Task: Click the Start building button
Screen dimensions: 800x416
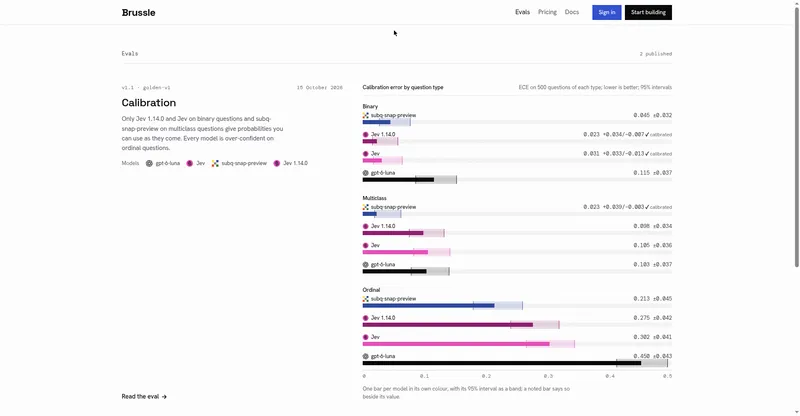Action: (648, 12)
